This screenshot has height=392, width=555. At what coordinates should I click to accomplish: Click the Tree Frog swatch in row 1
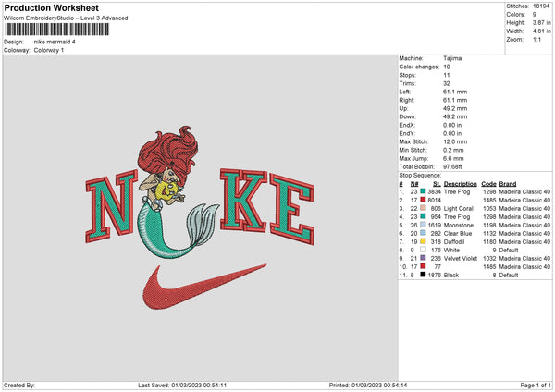pyautogui.click(x=423, y=191)
